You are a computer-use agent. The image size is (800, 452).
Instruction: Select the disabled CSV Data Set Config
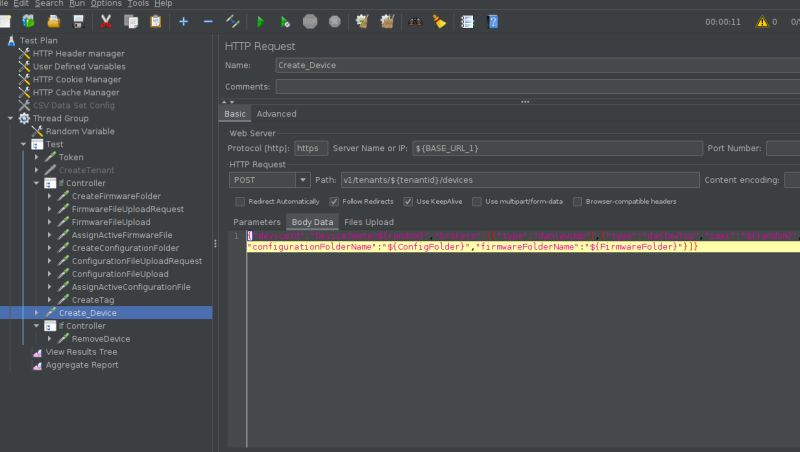coord(74,106)
